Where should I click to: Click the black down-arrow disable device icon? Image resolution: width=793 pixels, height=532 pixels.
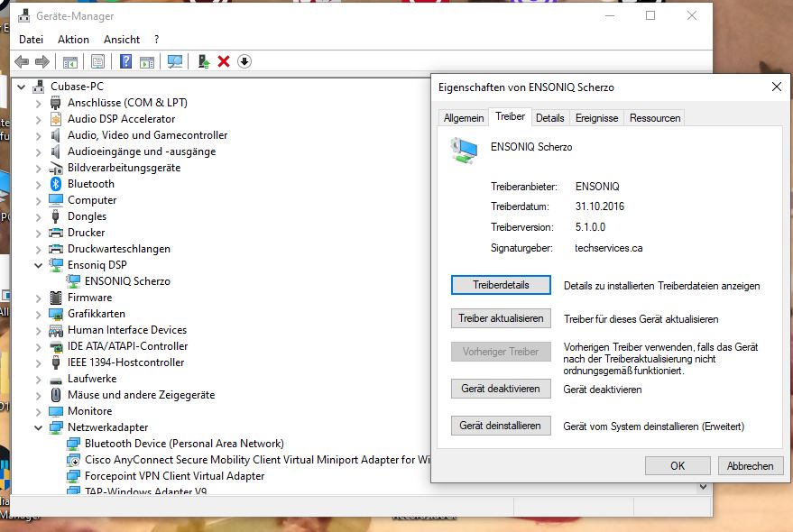tap(244, 61)
